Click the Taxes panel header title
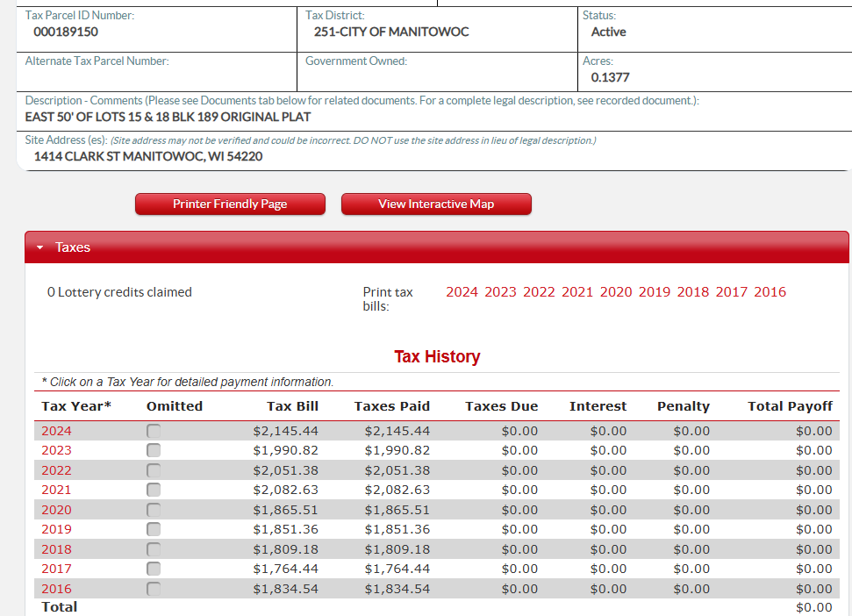 point(73,247)
